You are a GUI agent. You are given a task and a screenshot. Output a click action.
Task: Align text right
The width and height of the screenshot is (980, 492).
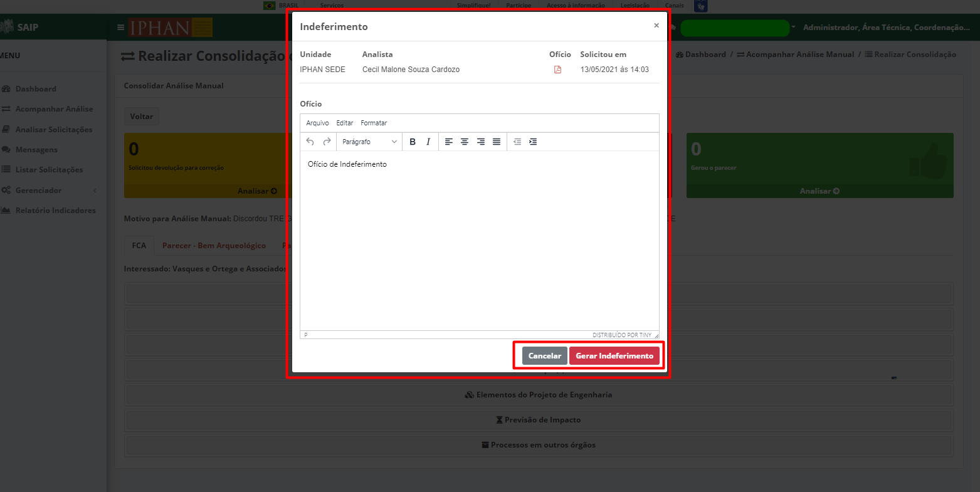pyautogui.click(x=481, y=142)
